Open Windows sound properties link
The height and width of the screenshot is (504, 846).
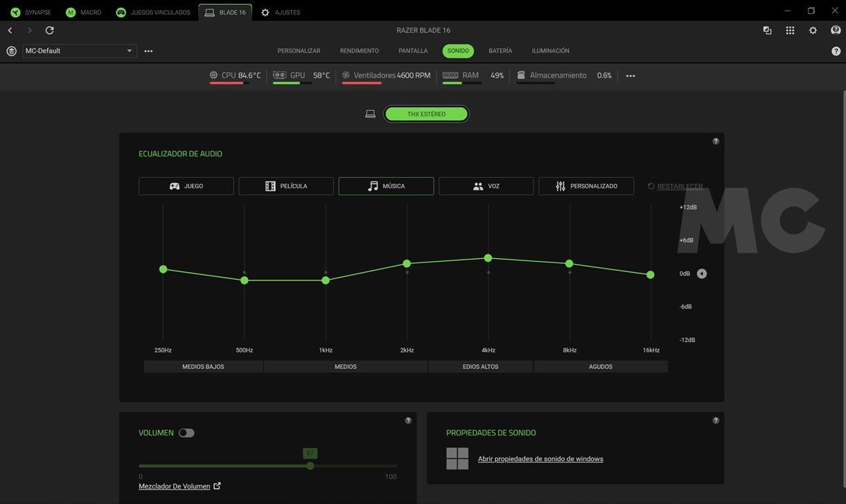pyautogui.click(x=540, y=459)
